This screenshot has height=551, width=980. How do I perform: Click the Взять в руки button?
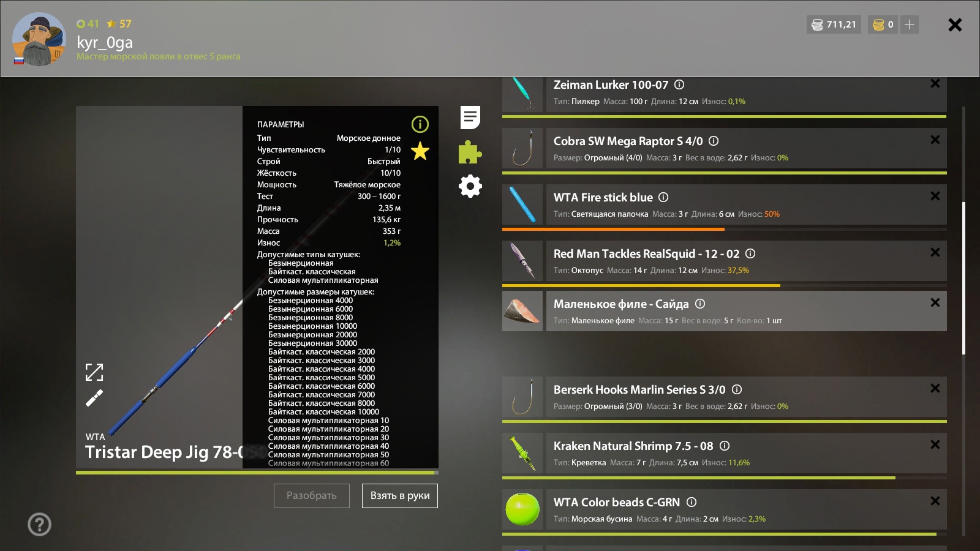click(400, 496)
